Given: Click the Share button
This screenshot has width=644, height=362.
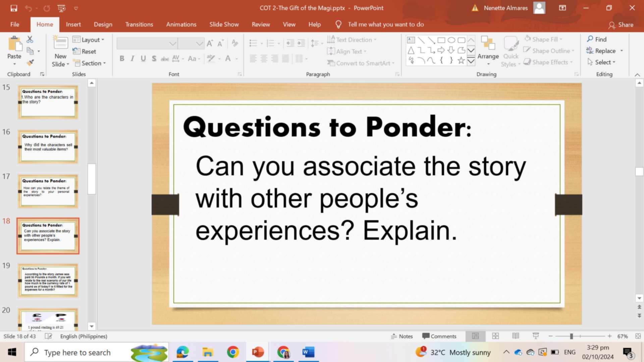Looking at the screenshot, I should click(x=621, y=25).
